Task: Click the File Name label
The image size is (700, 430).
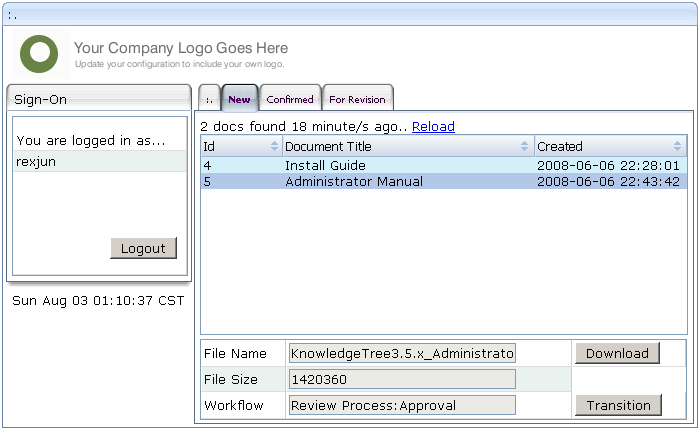Action: (235, 354)
